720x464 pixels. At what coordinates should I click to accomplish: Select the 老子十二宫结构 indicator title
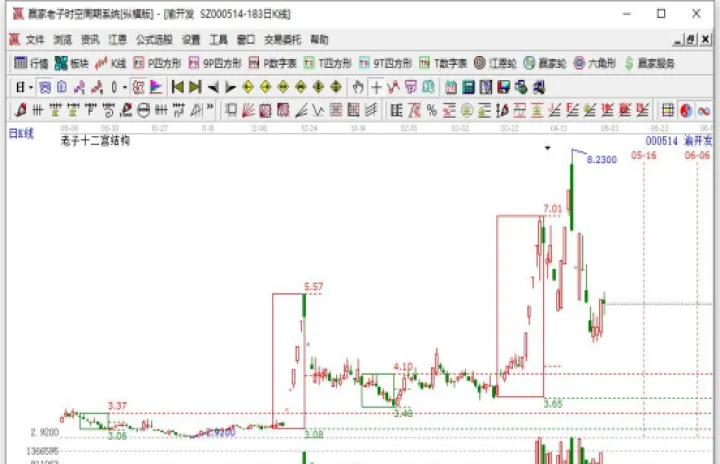pyautogui.click(x=96, y=141)
